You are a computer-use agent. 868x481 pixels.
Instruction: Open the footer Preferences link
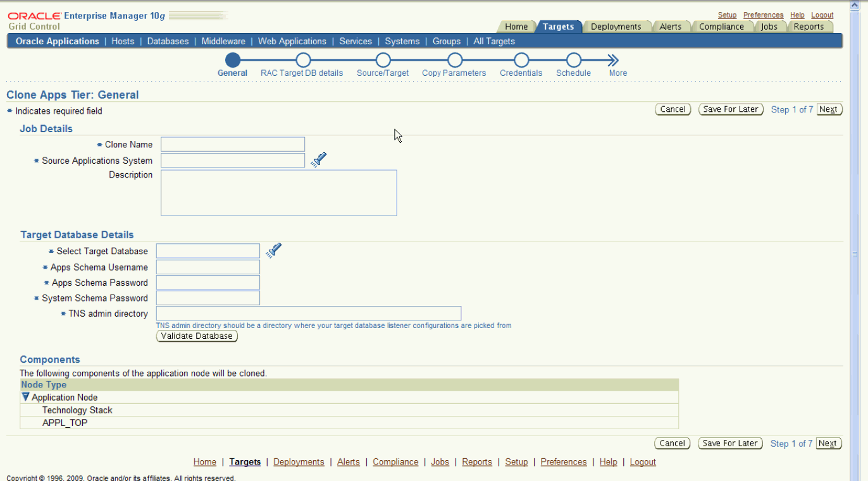(564, 462)
